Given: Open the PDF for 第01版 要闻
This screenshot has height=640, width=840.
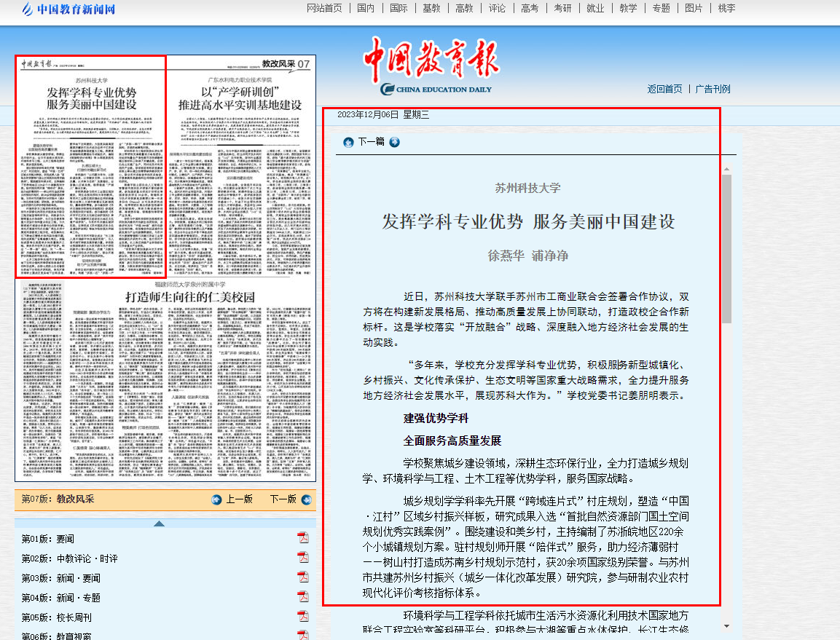Looking at the screenshot, I should click(303, 538).
